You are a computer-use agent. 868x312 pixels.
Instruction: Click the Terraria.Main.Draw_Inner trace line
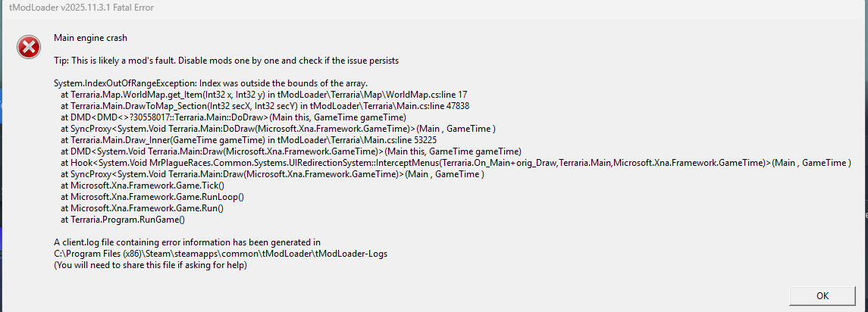(x=248, y=140)
